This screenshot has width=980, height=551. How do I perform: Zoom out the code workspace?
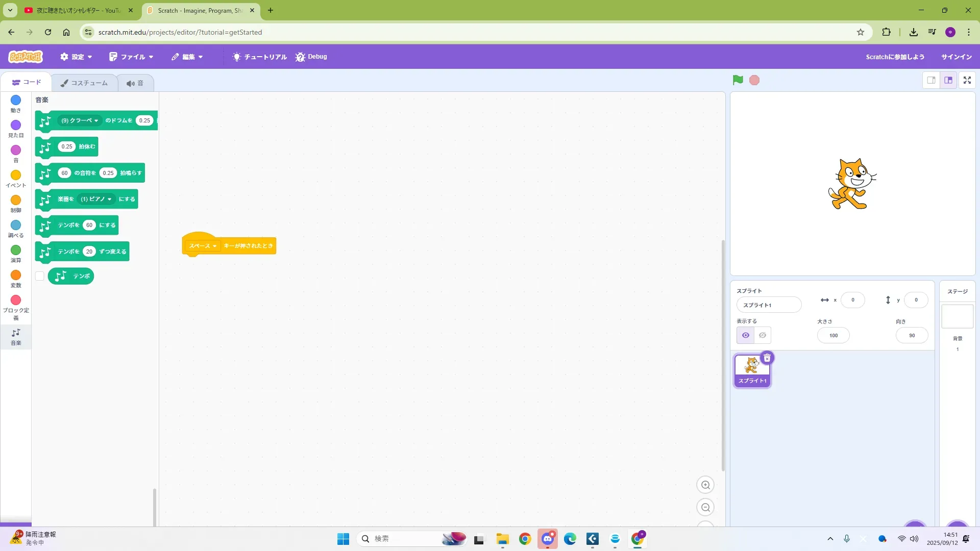(705, 508)
